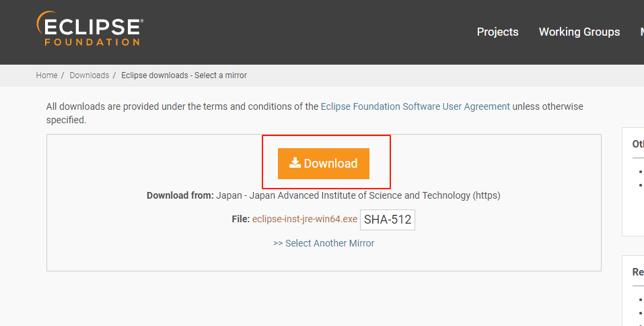Click the cut-off menu item after Working Groups
Image resolution: width=644 pixels, height=326 pixels.
coord(641,32)
